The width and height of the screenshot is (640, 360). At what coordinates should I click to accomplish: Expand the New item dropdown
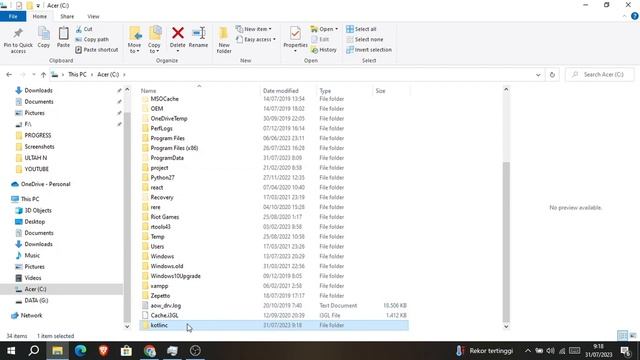click(254, 29)
